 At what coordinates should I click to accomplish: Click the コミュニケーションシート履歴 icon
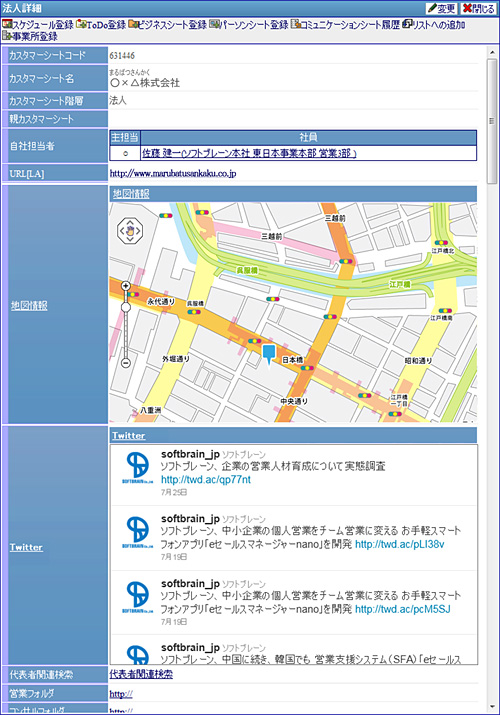295,24
